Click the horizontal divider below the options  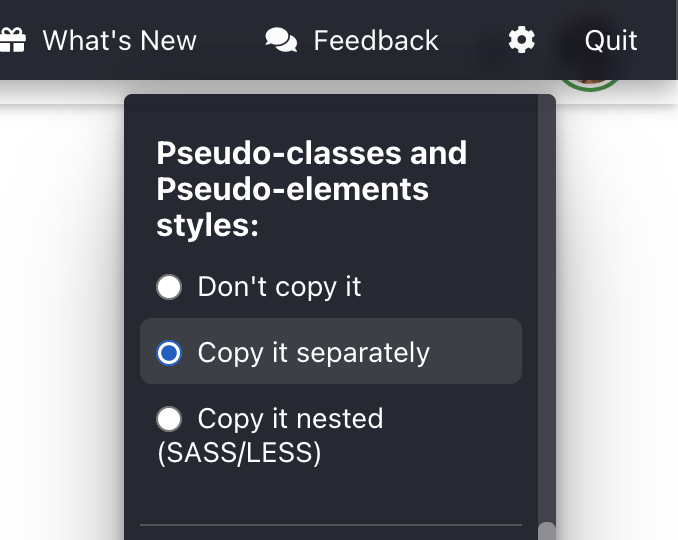point(331,525)
